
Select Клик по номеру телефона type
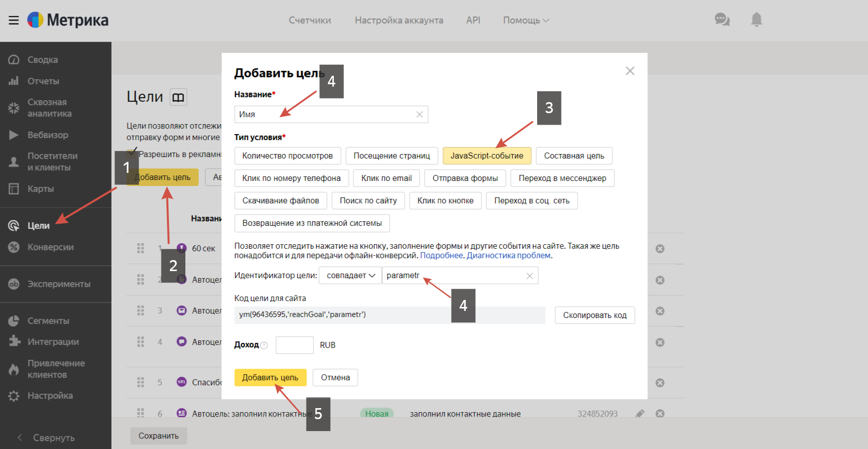291,178
